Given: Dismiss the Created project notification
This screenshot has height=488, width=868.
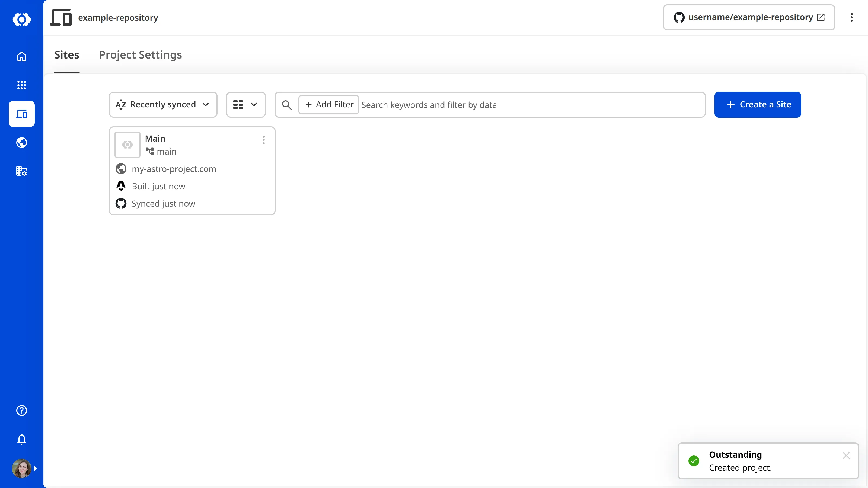Looking at the screenshot, I should tap(846, 455).
